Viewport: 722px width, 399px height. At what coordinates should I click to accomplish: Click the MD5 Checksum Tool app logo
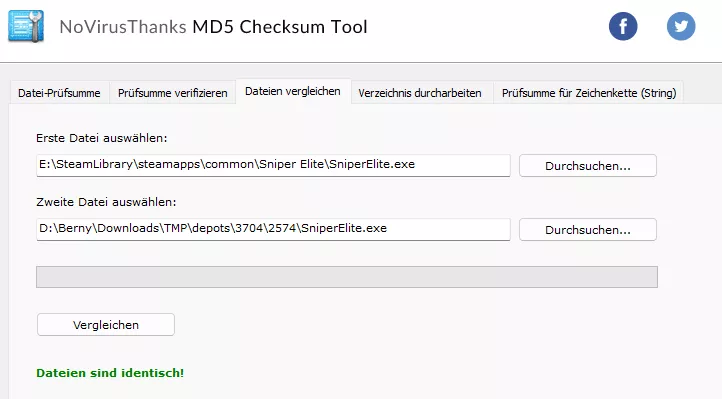[x=26, y=26]
